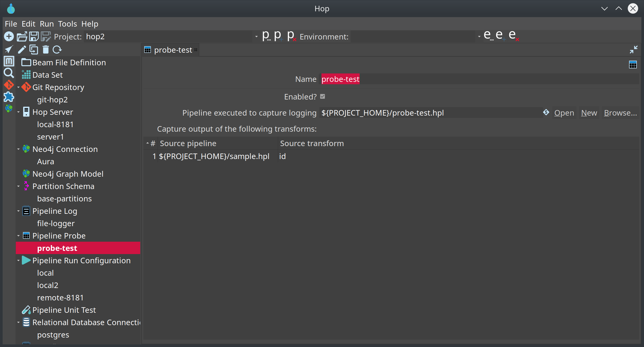This screenshot has width=644, height=347.
Task: Click the refresh metadata icon
Action: coord(57,49)
